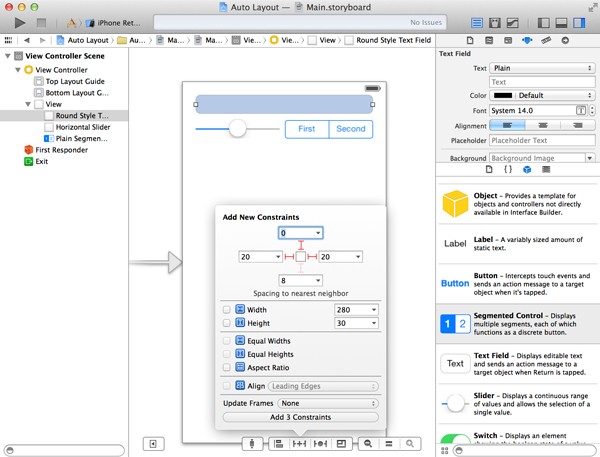Open the left spacing 20 dropdown

click(x=278, y=256)
